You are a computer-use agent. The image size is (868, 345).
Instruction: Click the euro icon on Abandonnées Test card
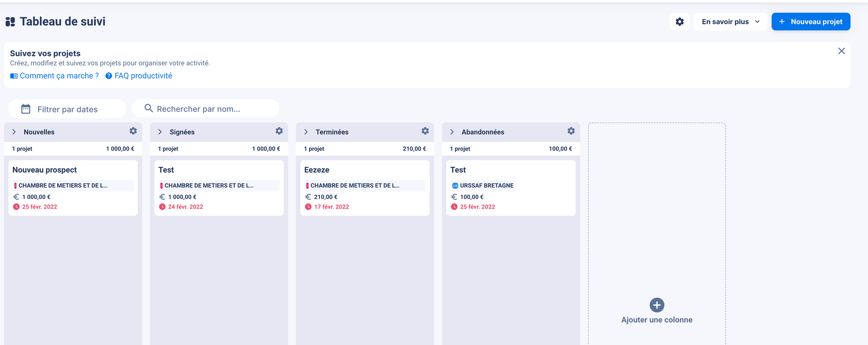(454, 197)
